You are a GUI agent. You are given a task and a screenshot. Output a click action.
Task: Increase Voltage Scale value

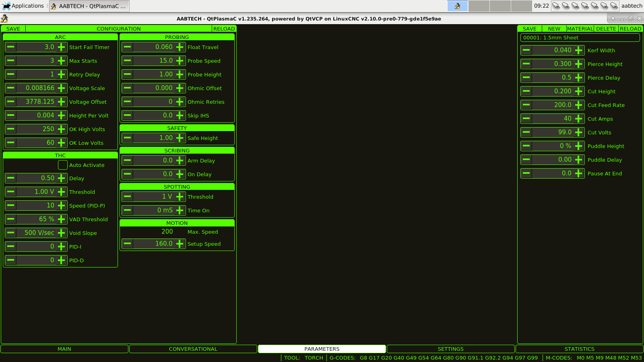pos(62,88)
